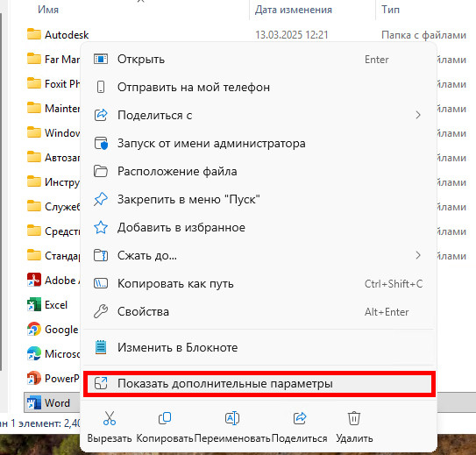The width and height of the screenshot is (476, 455).
Task: Click the Share (Поделиться) icon in the bottom row
Action: click(300, 418)
